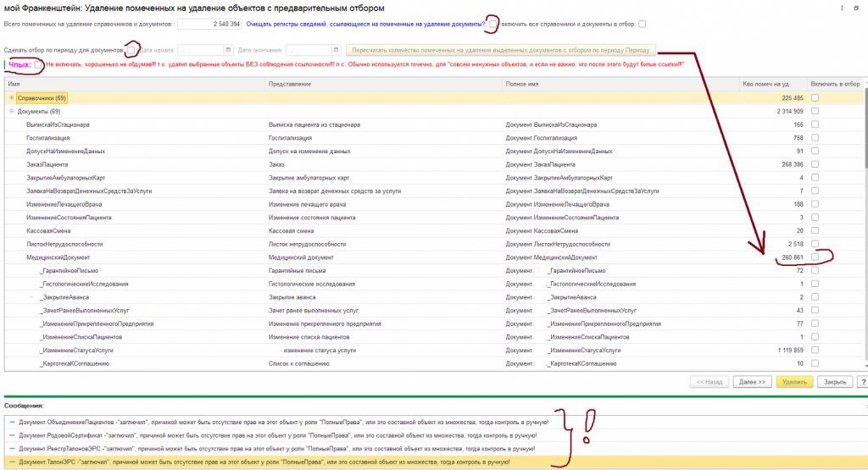Image resolution: width=868 pixels, height=470 pixels.
Task: Click the total count field showing 2 540 394
Action: pos(209,24)
